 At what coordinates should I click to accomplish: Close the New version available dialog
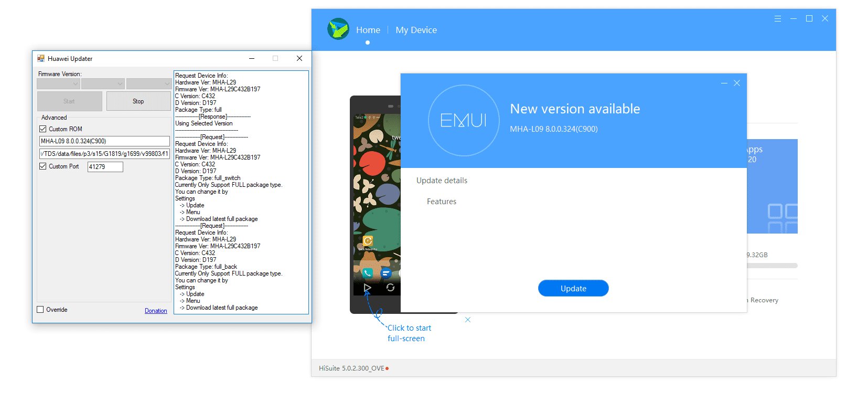[737, 83]
